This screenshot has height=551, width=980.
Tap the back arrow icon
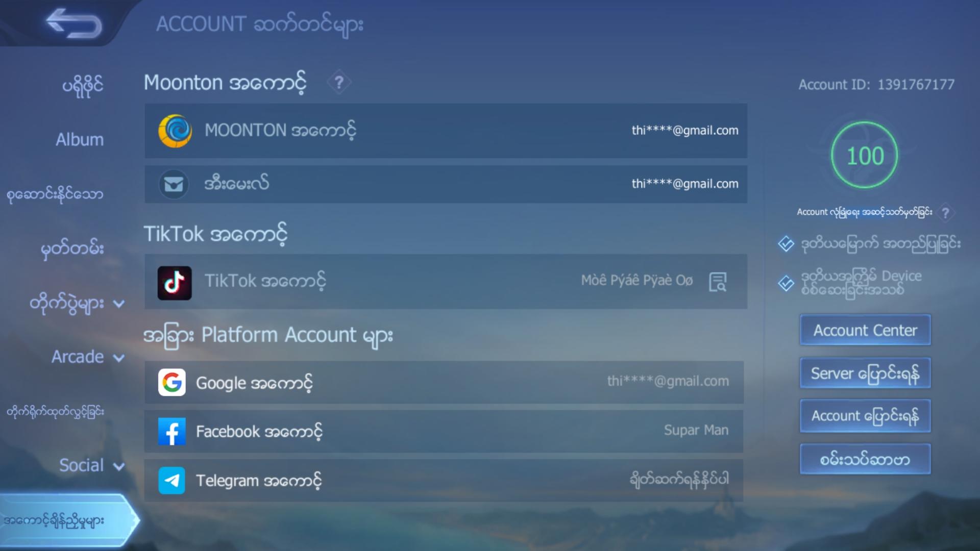[x=74, y=23]
